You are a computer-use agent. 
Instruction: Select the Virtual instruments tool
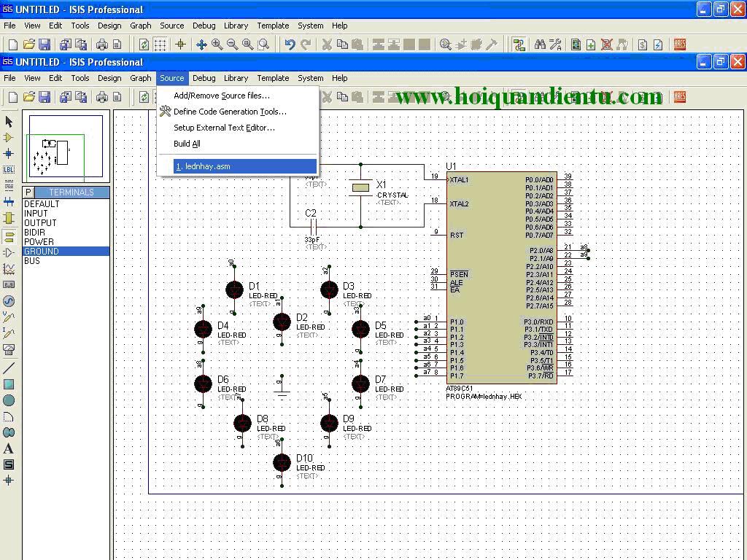(x=9, y=349)
